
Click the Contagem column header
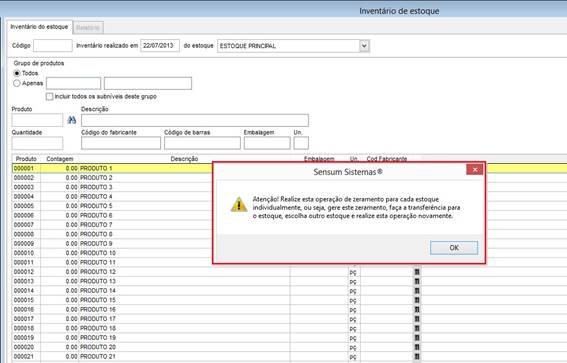click(x=60, y=159)
